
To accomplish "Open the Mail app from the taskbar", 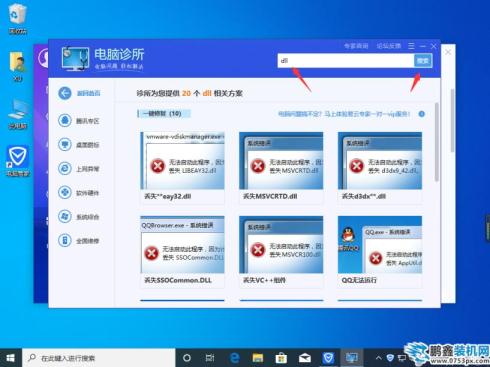I will [305, 358].
